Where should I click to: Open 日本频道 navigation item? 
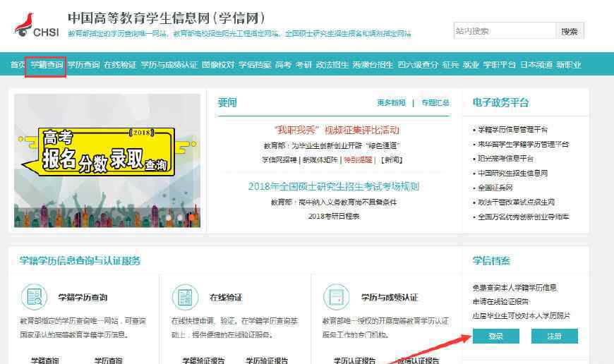pyautogui.click(x=536, y=65)
